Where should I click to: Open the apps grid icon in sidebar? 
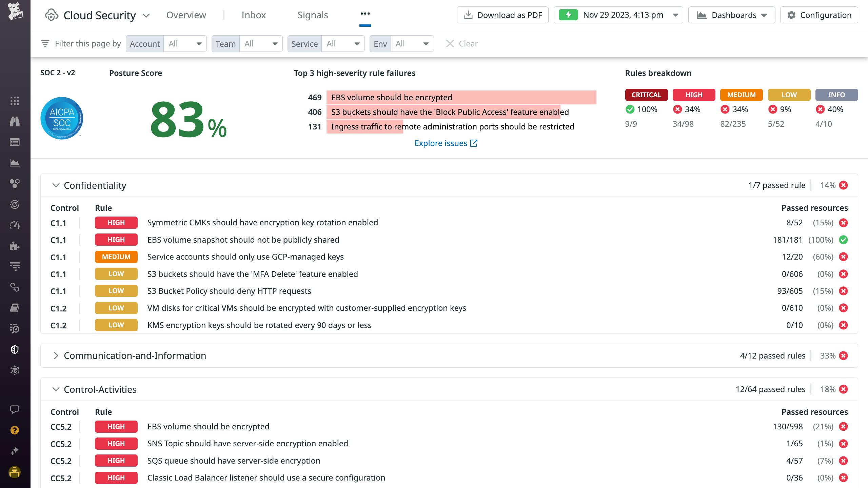click(x=14, y=100)
